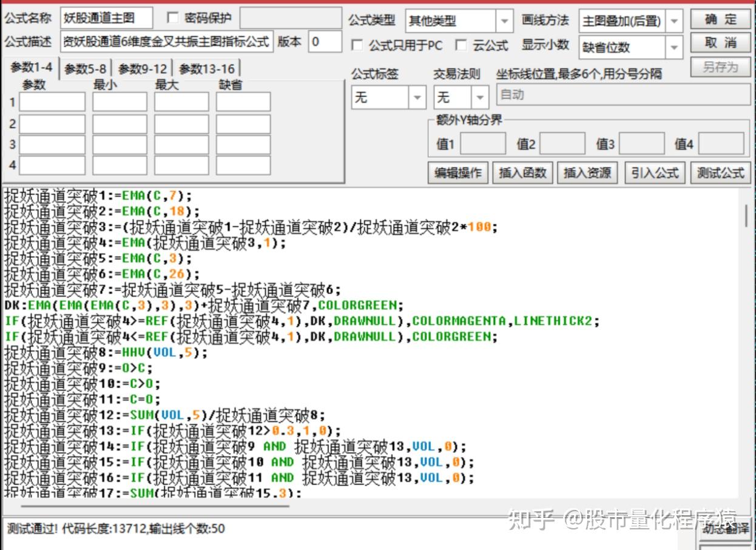Click the 引入公式 button

655,173
